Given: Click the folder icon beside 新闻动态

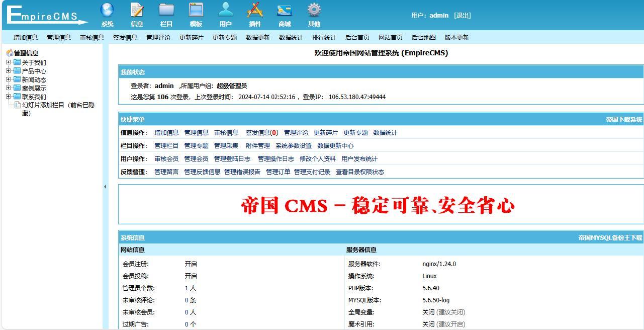Looking at the screenshot, I should [x=17, y=79].
